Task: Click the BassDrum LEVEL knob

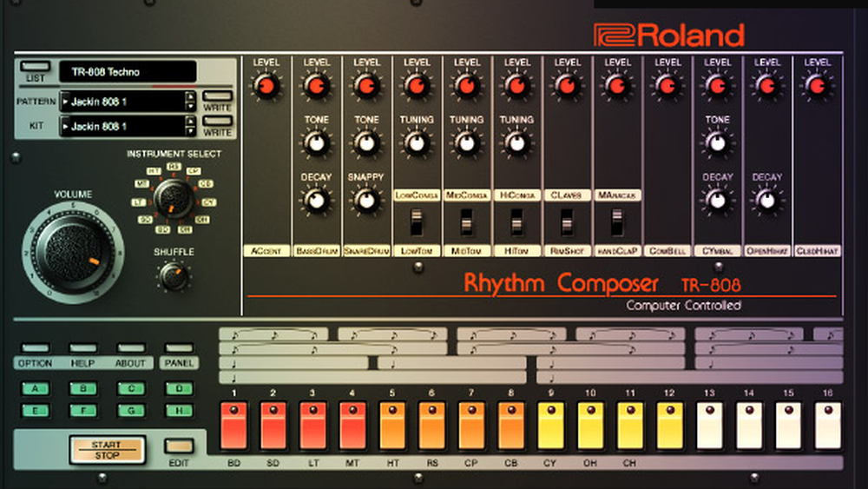Action: (x=317, y=86)
